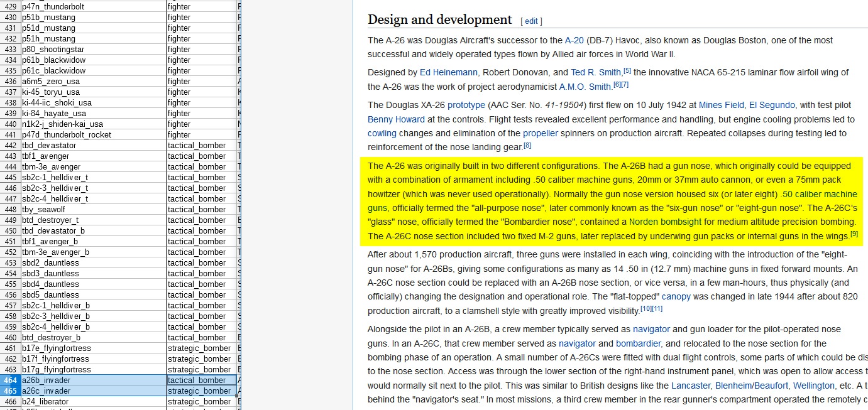The image size is (868, 410).
Task: Click the A.M.O. Smith link
Action: click(585, 87)
